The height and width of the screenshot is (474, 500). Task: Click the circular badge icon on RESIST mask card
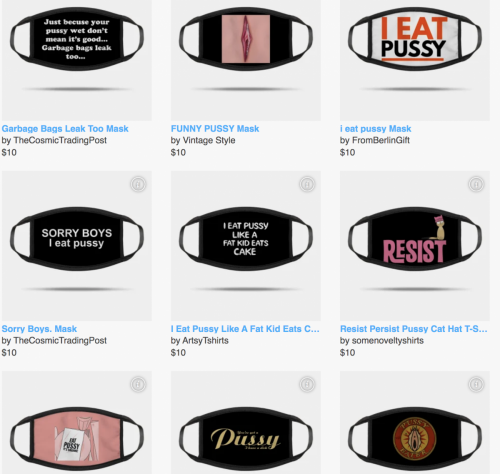[x=476, y=184]
